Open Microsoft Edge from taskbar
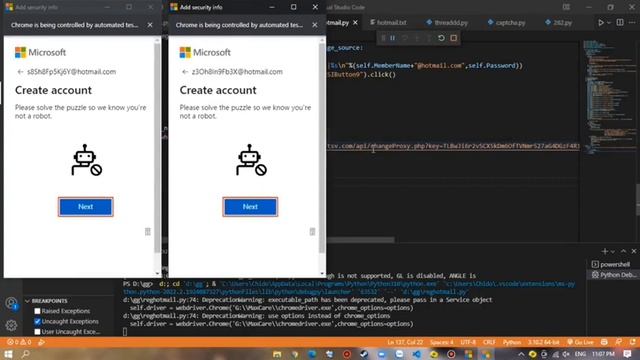The image size is (640, 360). pos(312,354)
